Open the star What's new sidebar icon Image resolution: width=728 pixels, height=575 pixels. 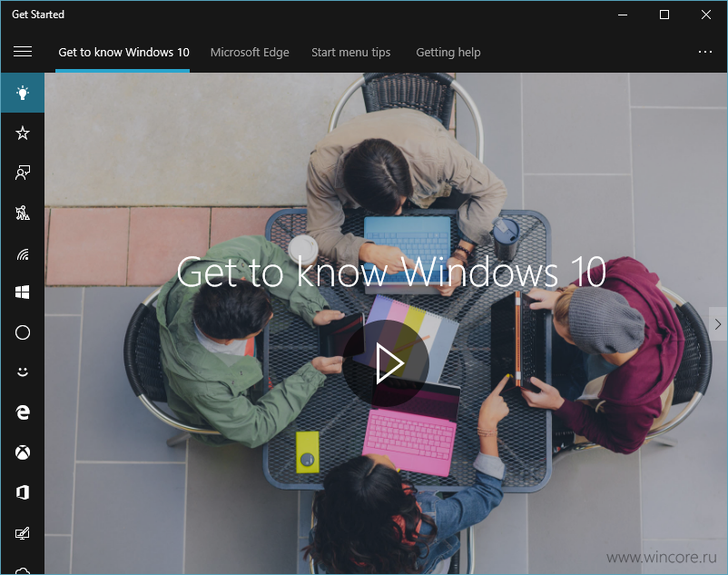23,134
